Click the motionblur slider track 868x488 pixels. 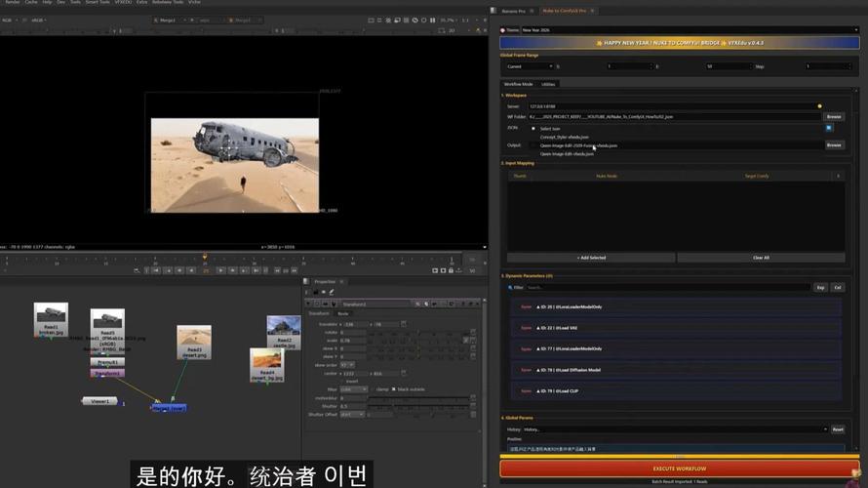coord(418,398)
